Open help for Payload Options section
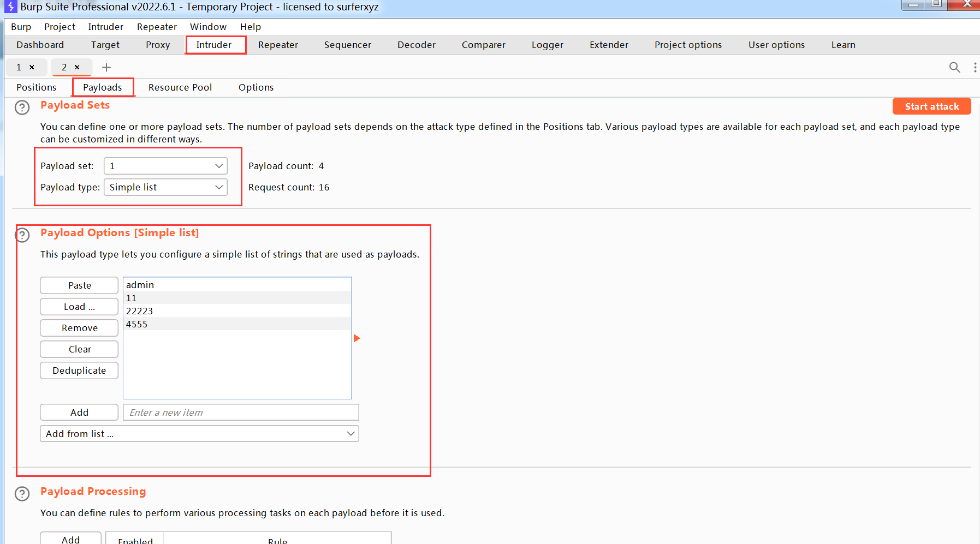980x544 pixels. [x=22, y=235]
